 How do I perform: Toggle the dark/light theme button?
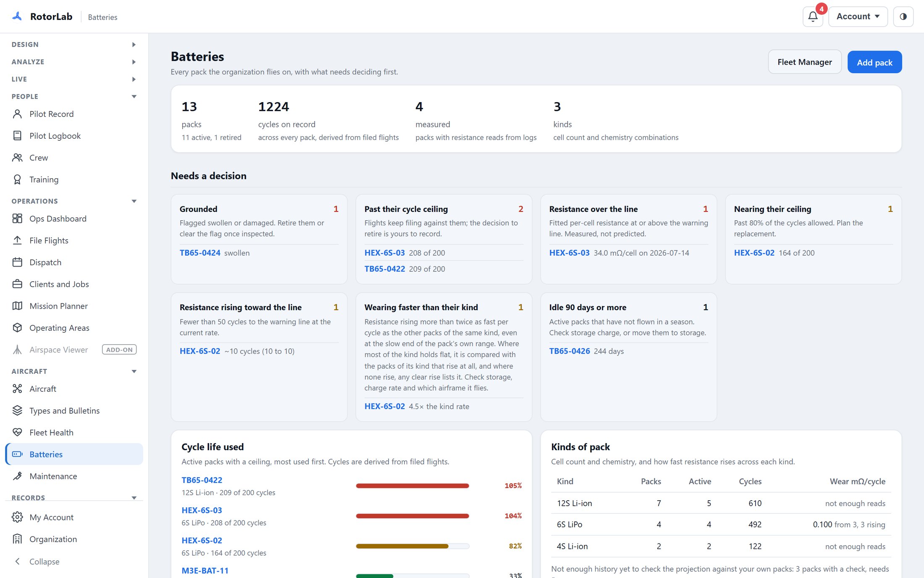point(903,17)
